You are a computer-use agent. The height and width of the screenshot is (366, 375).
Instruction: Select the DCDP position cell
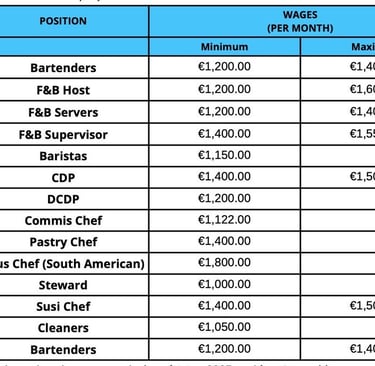coord(74,199)
